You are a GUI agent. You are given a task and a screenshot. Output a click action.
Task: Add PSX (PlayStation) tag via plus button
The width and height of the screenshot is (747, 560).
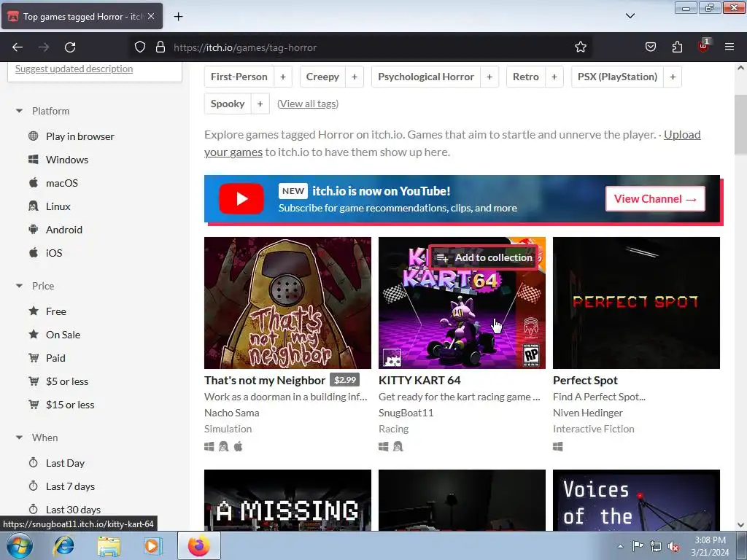coord(673,77)
